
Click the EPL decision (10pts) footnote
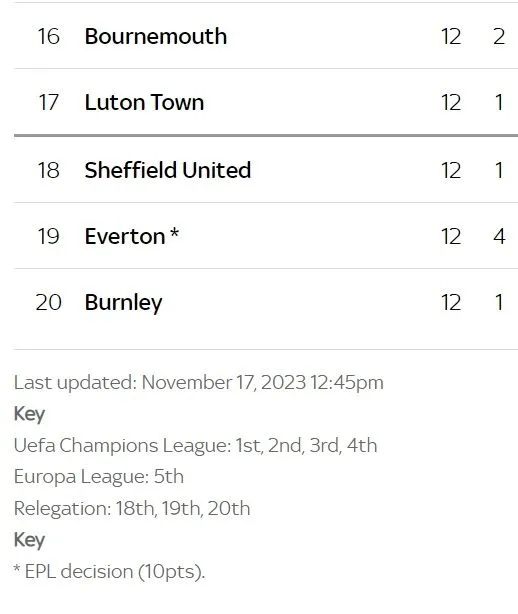coord(109,572)
